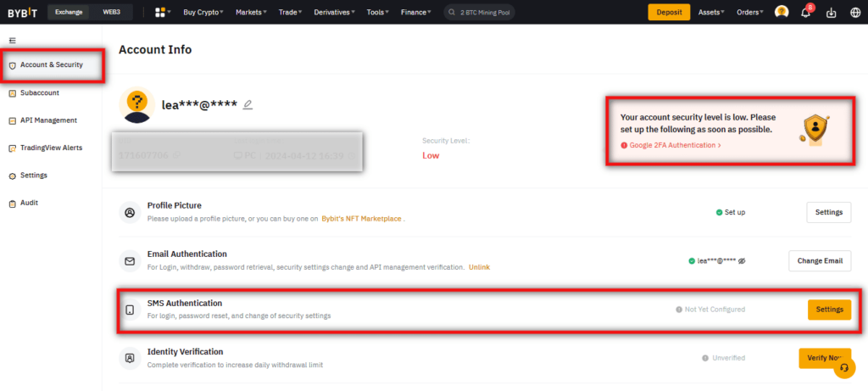The width and height of the screenshot is (868, 391).
Task: Collapse the sidebar menu icon
Action: (13, 41)
